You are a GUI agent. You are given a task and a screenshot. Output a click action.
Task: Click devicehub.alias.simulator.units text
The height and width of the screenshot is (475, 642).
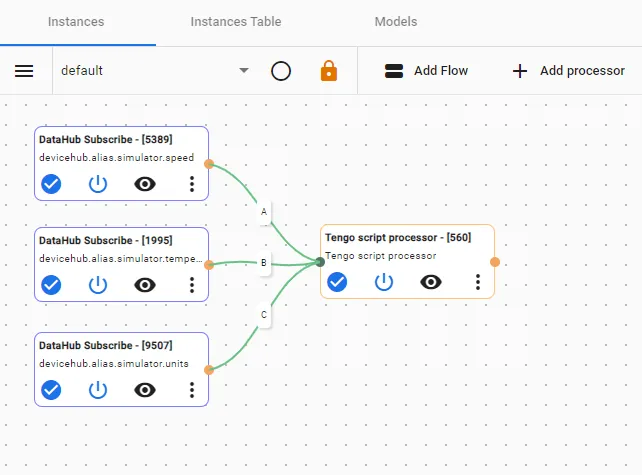pos(114,364)
